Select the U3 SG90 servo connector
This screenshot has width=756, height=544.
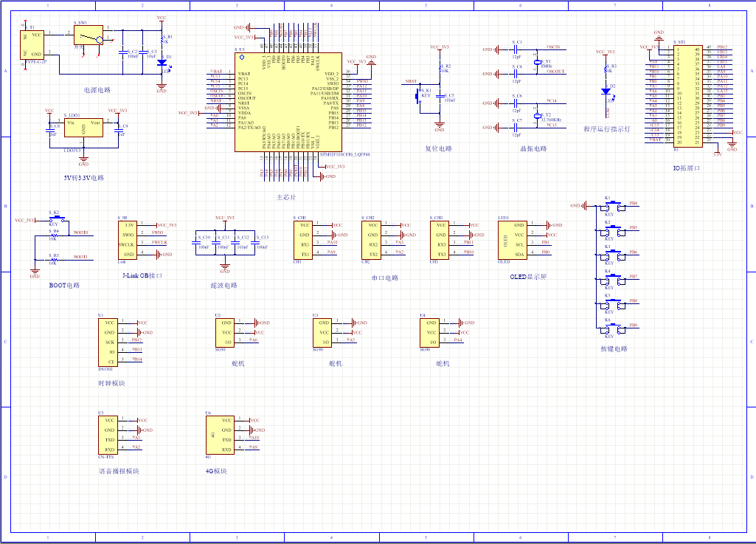click(322, 333)
